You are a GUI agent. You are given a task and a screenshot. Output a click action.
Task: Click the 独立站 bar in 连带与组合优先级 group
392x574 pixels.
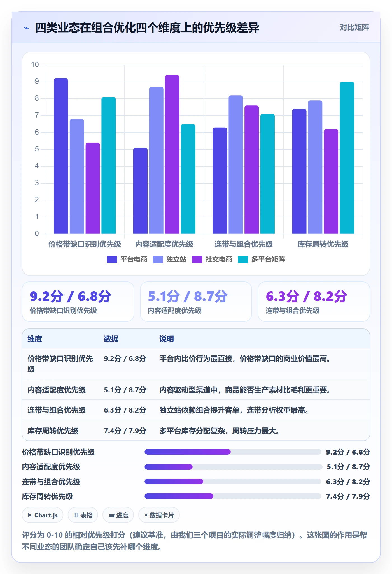(x=236, y=165)
